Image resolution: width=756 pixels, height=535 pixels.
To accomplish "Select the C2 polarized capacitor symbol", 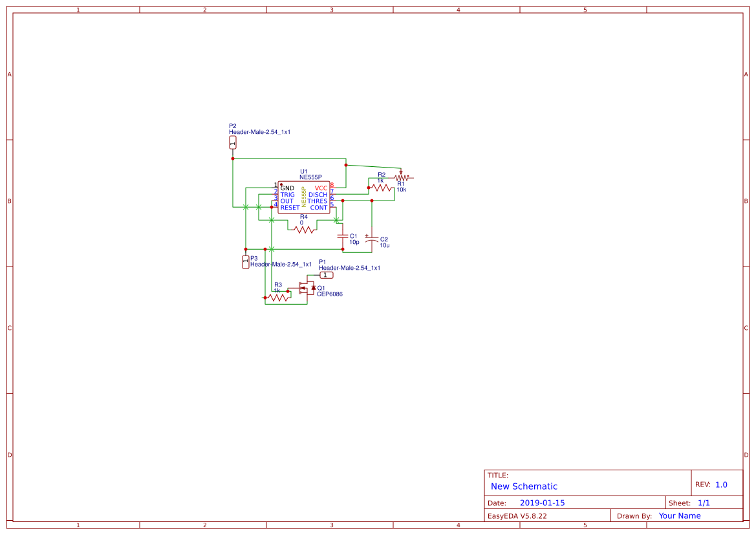I will 371,239.
